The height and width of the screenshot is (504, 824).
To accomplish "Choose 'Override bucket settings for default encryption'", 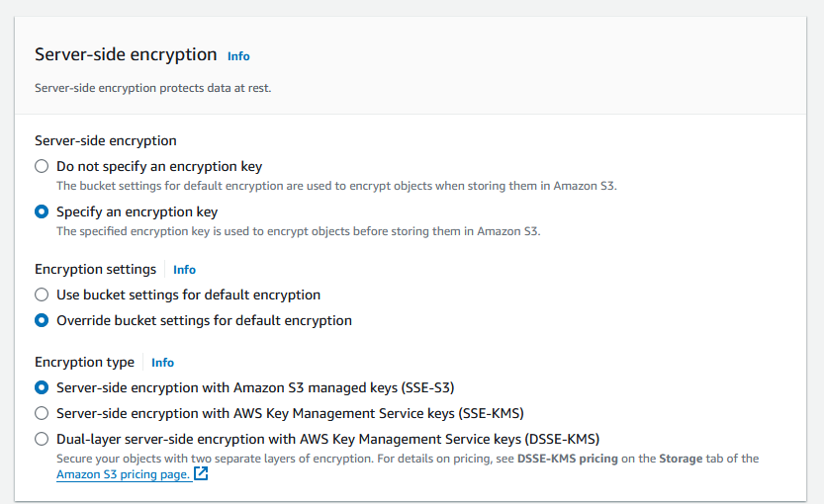I will click(x=42, y=320).
